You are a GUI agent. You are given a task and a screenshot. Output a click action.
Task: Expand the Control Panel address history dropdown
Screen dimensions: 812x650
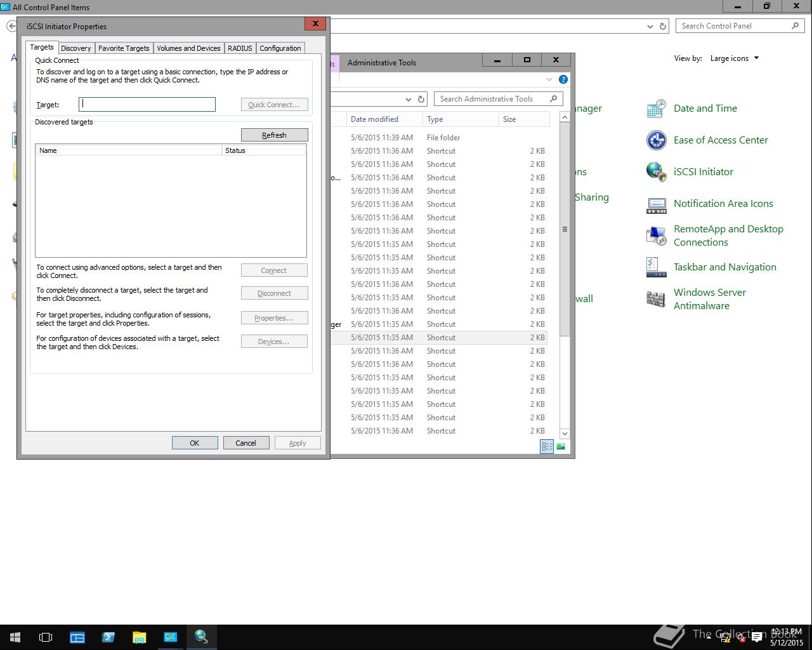point(650,26)
